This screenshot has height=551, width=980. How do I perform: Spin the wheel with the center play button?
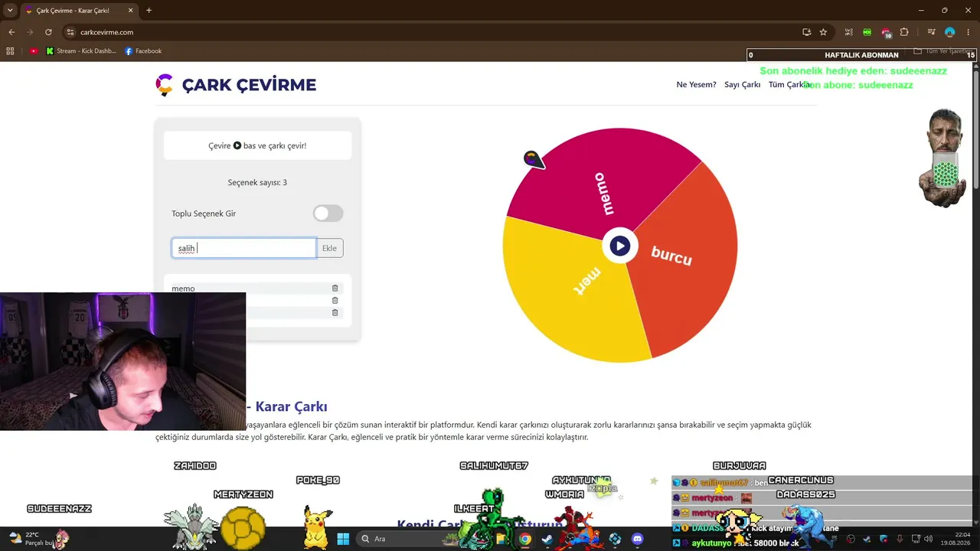point(619,246)
